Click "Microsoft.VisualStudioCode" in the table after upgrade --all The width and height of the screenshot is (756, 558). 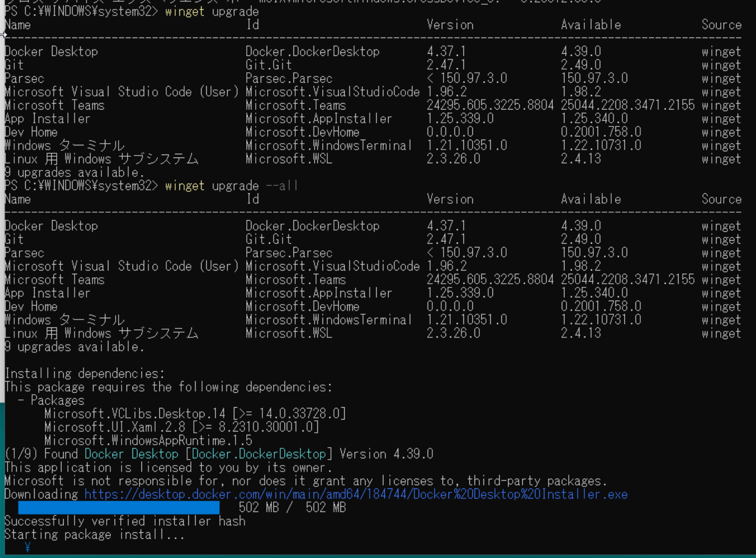tap(333, 266)
